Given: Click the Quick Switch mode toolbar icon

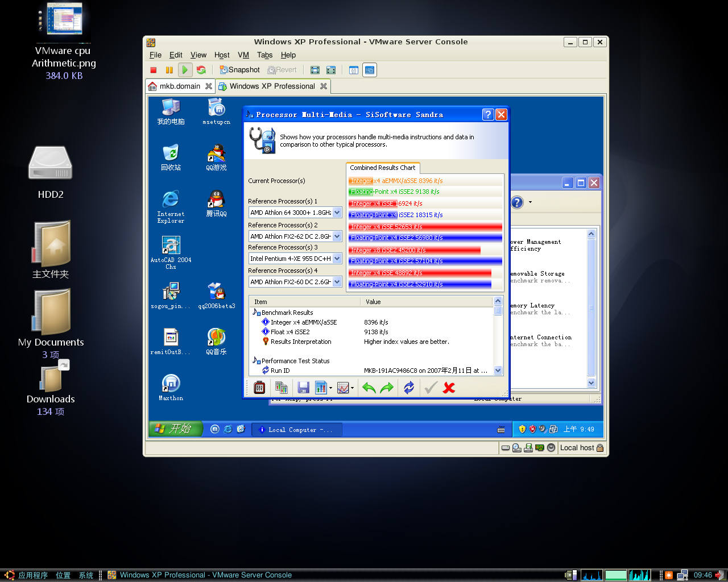Looking at the screenshot, I should pyautogui.click(x=331, y=70).
